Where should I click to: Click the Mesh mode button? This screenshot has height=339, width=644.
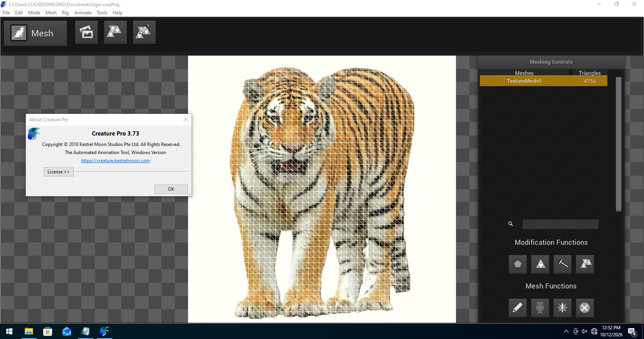point(35,33)
